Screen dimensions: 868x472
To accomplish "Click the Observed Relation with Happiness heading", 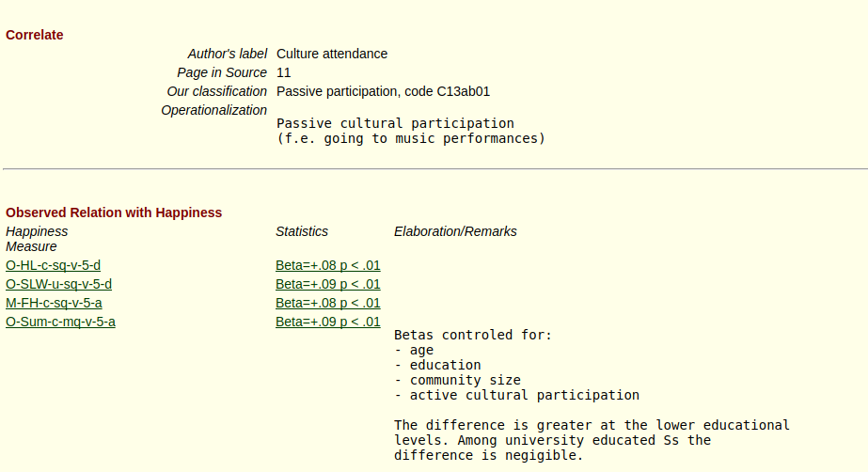I will click(114, 212).
